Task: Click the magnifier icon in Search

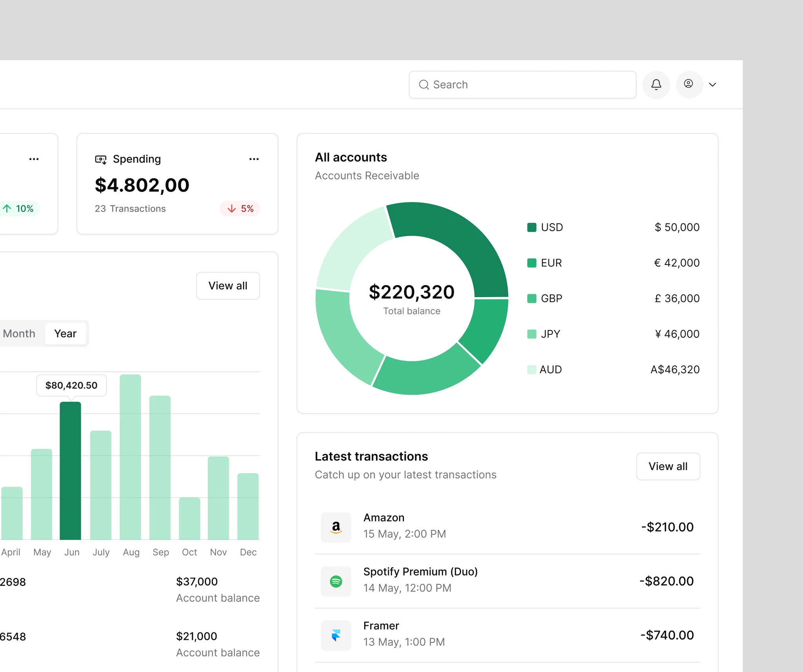Action: tap(423, 85)
